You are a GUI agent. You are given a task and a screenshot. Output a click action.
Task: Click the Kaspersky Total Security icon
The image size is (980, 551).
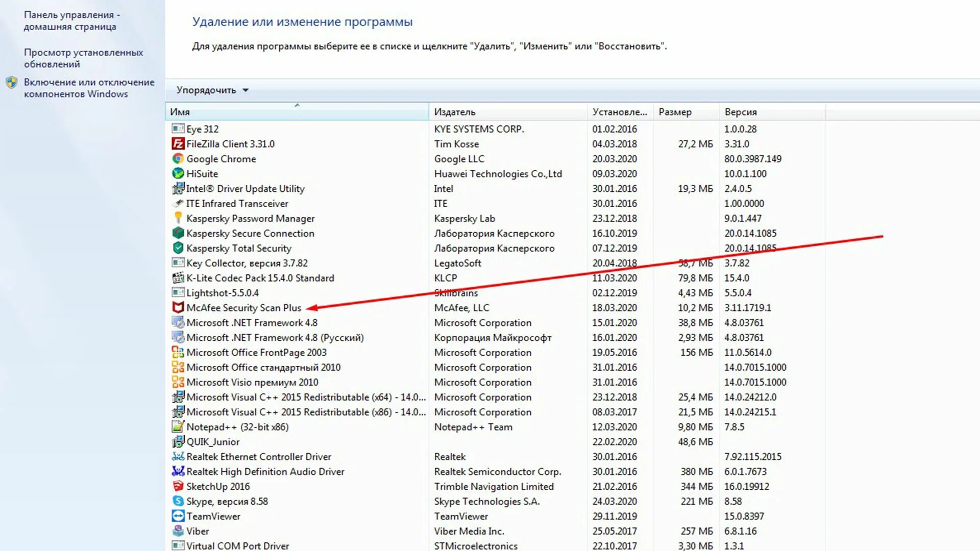tap(178, 248)
